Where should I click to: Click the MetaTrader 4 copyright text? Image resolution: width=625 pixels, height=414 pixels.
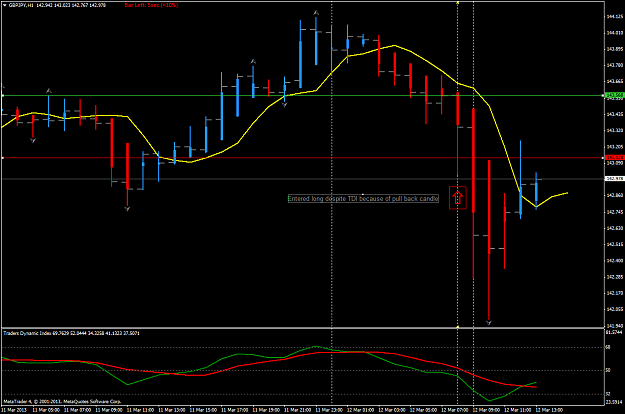point(62,402)
